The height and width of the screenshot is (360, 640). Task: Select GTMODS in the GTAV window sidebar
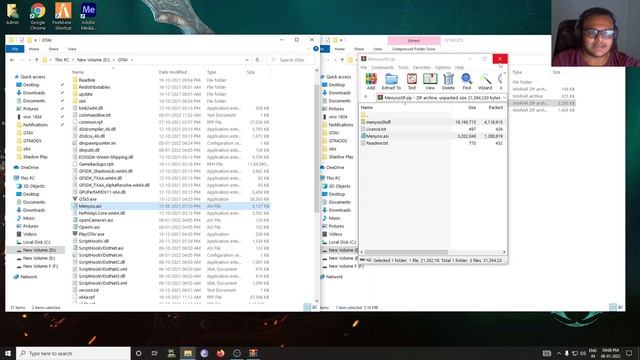coord(32,141)
